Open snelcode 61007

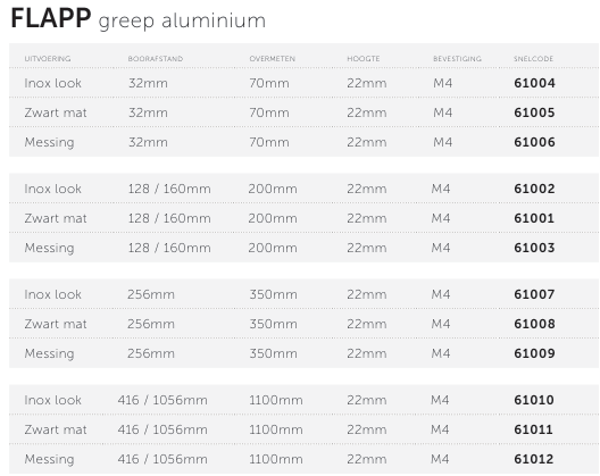tap(534, 295)
